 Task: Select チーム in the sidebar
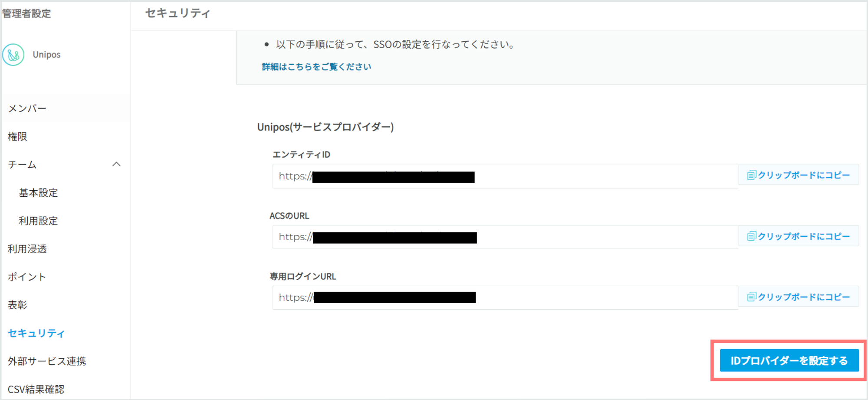coord(22,165)
